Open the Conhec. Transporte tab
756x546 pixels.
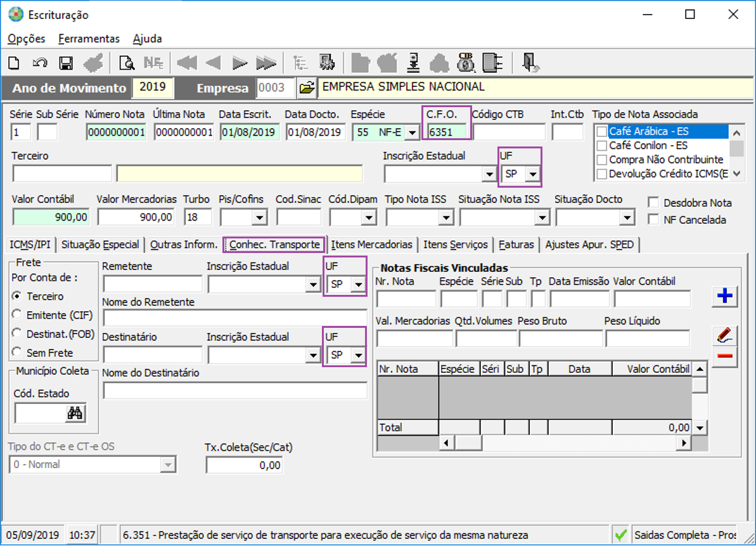tap(274, 245)
